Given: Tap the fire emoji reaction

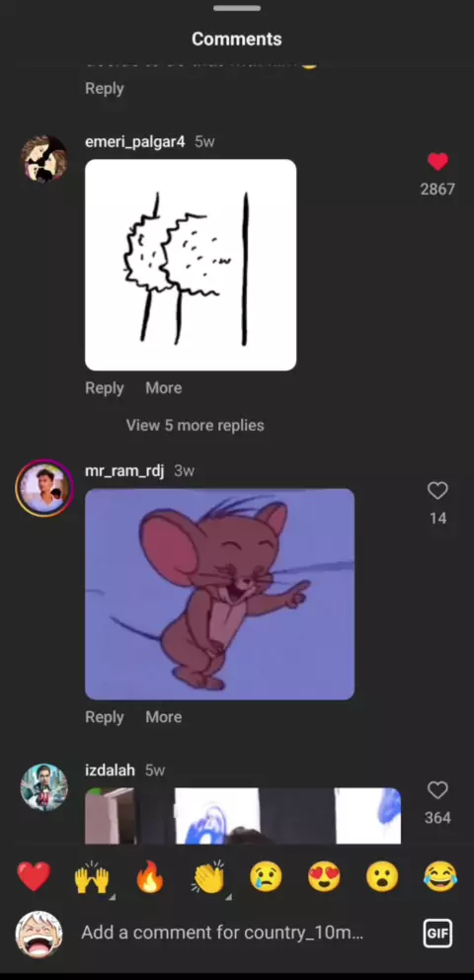Looking at the screenshot, I should (150, 876).
